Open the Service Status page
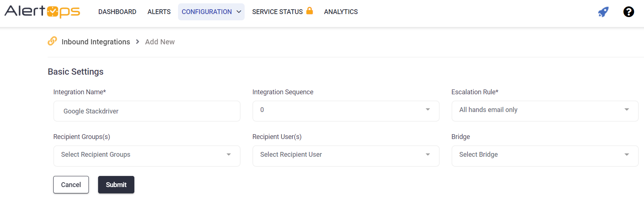644x200 pixels. [x=277, y=12]
